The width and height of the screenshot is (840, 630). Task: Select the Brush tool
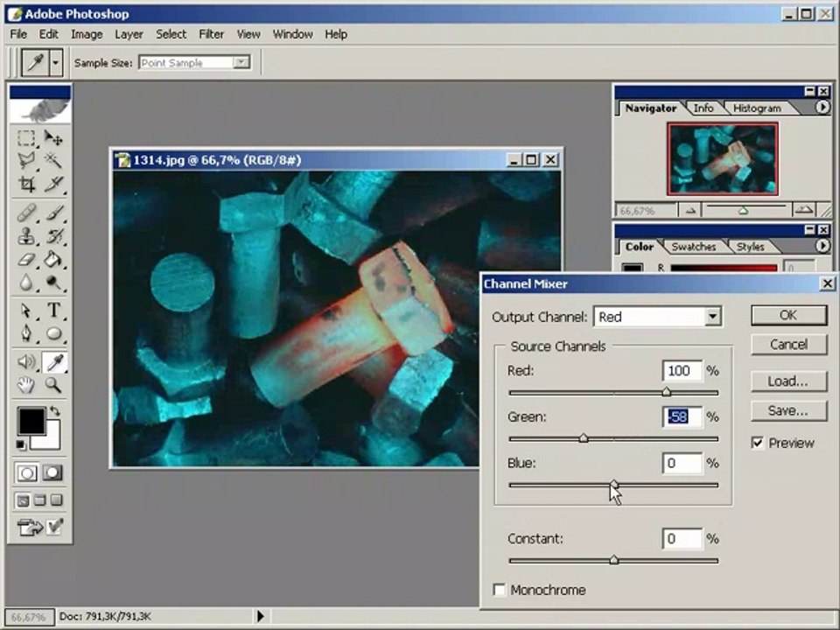click(x=53, y=213)
